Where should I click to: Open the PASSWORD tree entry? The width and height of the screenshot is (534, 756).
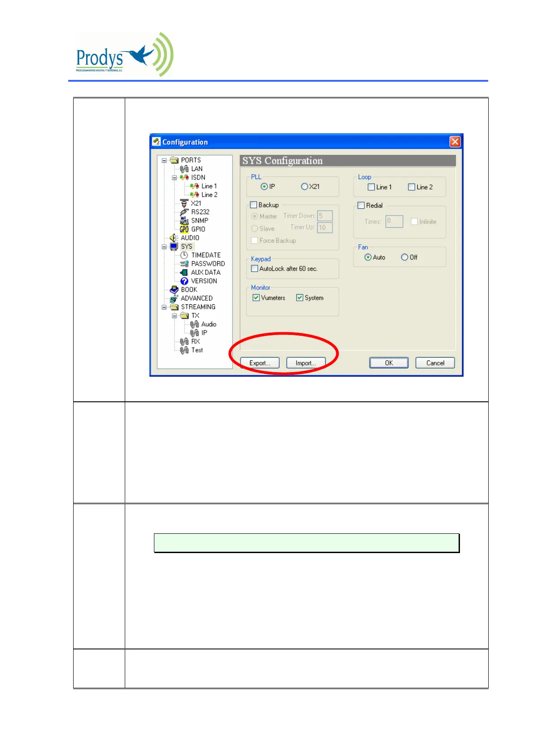(x=208, y=264)
